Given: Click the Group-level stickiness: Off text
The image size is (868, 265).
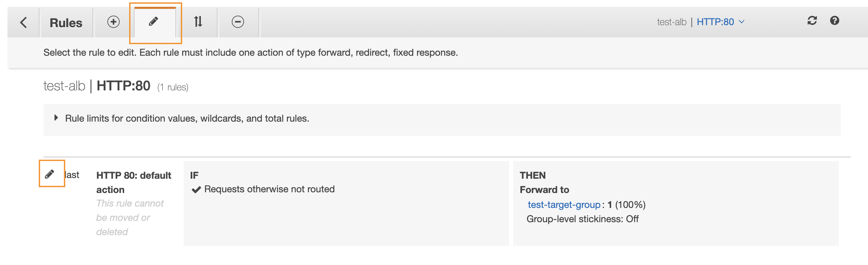Looking at the screenshot, I should click(x=583, y=219).
